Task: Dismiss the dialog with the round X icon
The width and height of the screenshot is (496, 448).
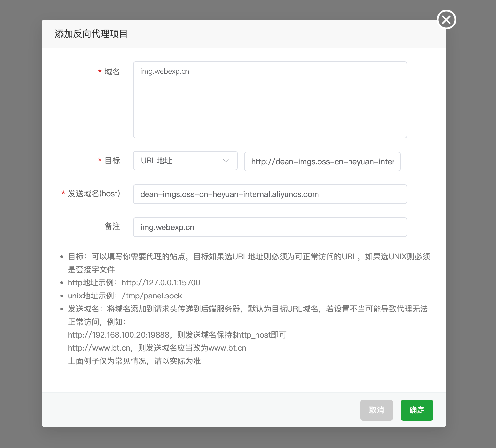Action: click(x=446, y=20)
